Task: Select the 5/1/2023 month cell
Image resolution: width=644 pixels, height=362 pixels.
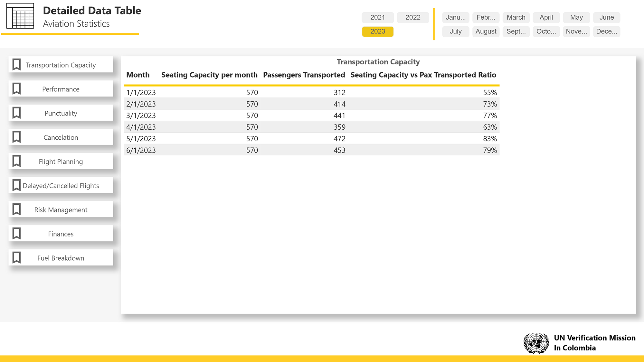Action: [141, 139]
